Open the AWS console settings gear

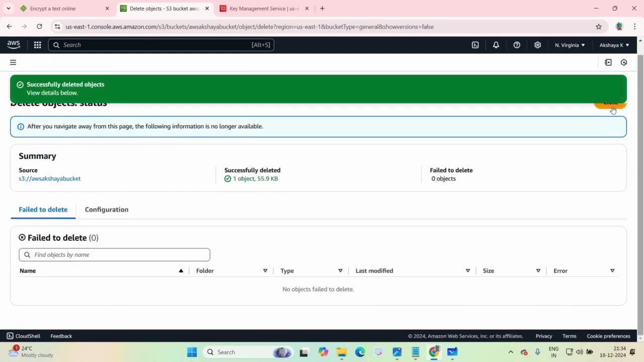tap(537, 45)
